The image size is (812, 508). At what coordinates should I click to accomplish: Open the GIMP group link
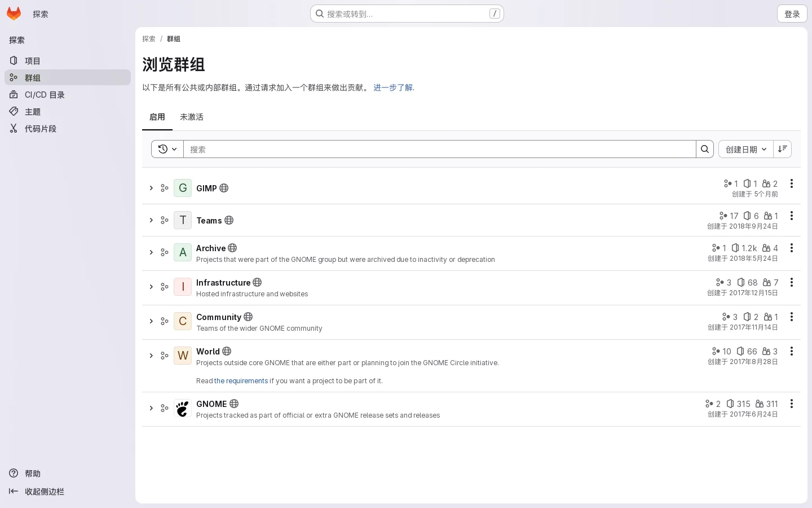pos(206,188)
